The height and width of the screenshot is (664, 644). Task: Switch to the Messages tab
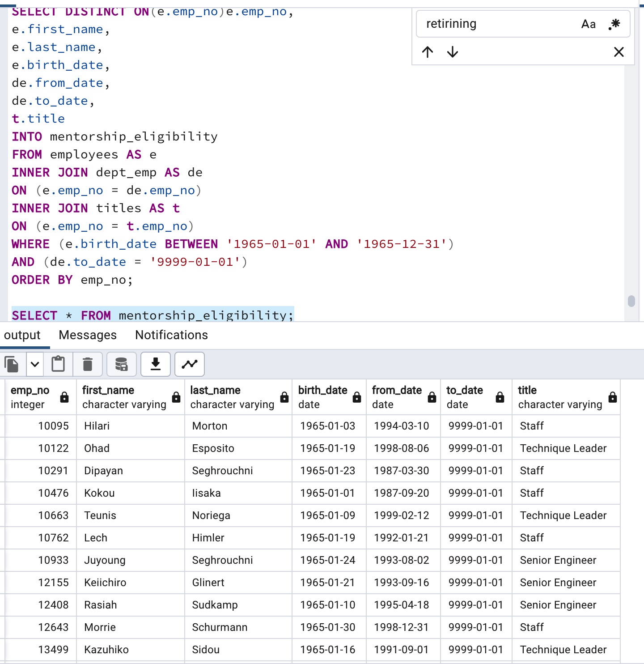coord(87,335)
